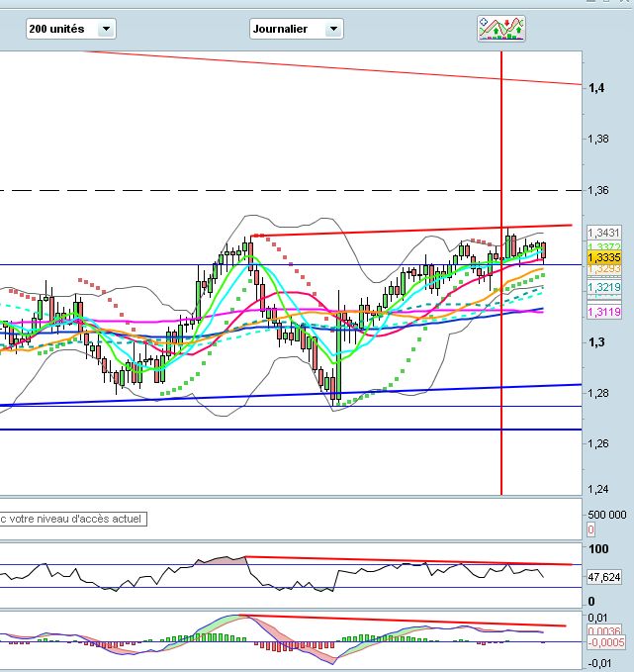Screen dimensions: 634x672
Task: Click the MACD histogram value label -0,0005
Action: pos(605,642)
